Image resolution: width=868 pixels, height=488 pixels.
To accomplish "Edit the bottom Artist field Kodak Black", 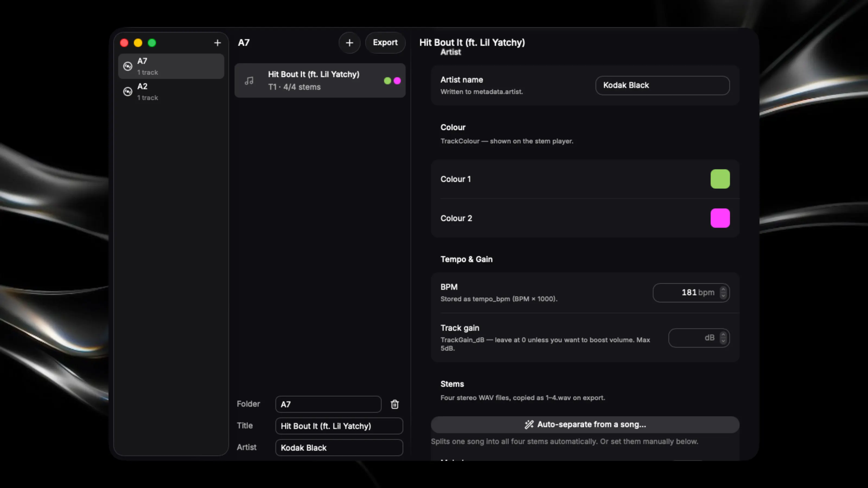I will coord(339,448).
